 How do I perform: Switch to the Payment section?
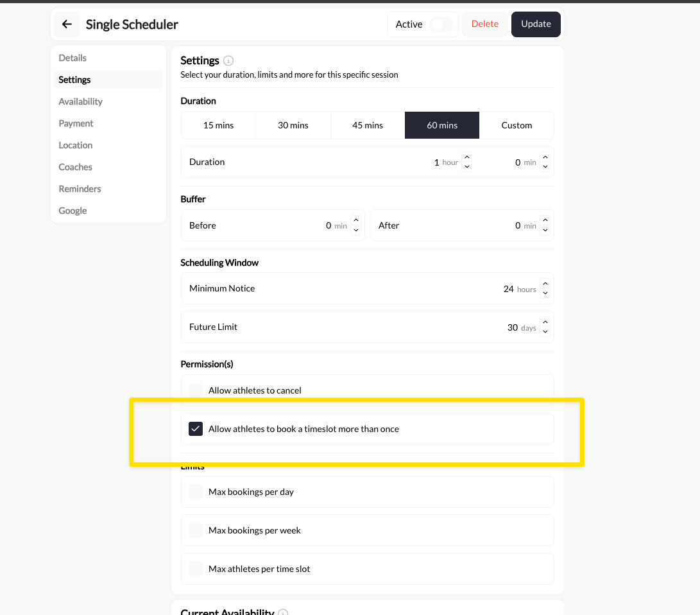pyautogui.click(x=76, y=123)
